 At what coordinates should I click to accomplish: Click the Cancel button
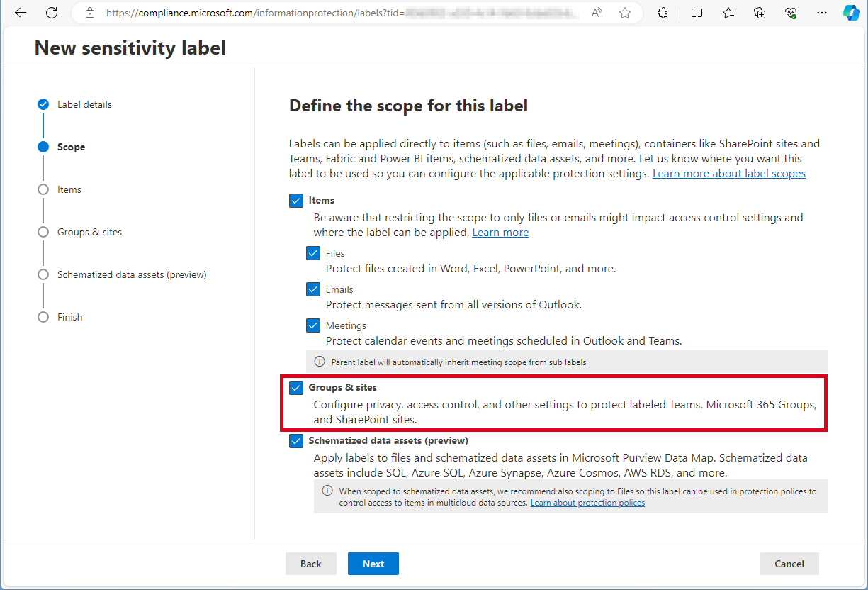789,564
